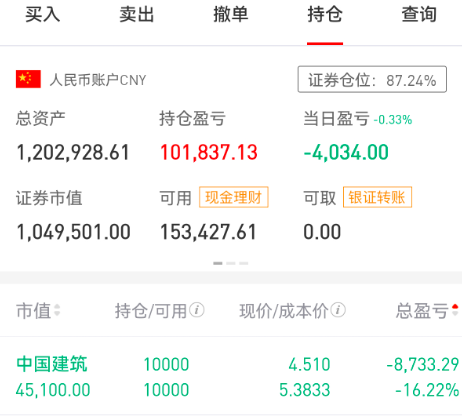
Task: Click withdrawable amount 0.00
Action: coord(322,232)
